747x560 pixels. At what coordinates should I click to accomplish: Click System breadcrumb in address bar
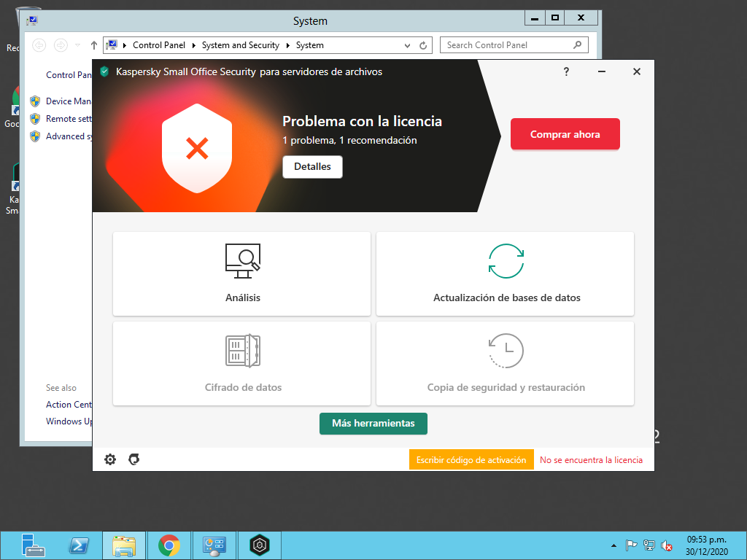[x=309, y=45]
